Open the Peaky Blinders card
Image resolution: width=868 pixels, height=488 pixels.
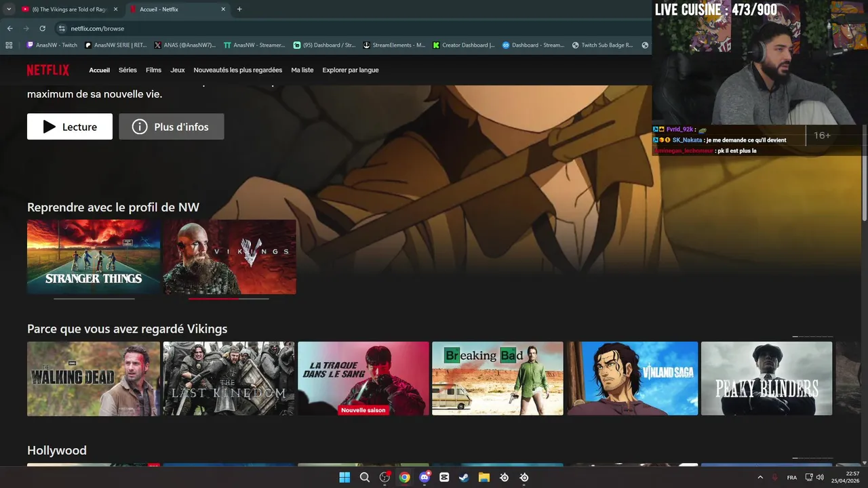pos(767,378)
